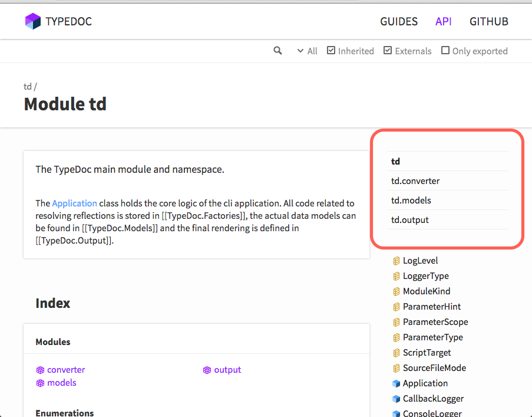Open LogLevel in the sidebar

[x=421, y=261]
